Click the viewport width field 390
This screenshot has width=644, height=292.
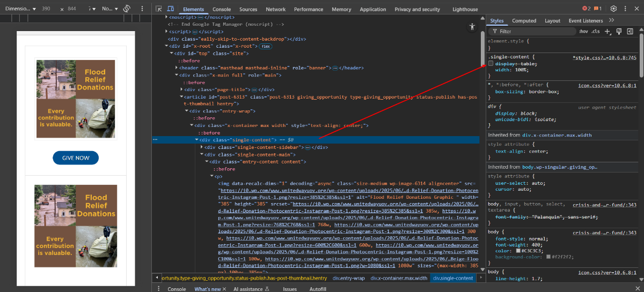point(46,9)
